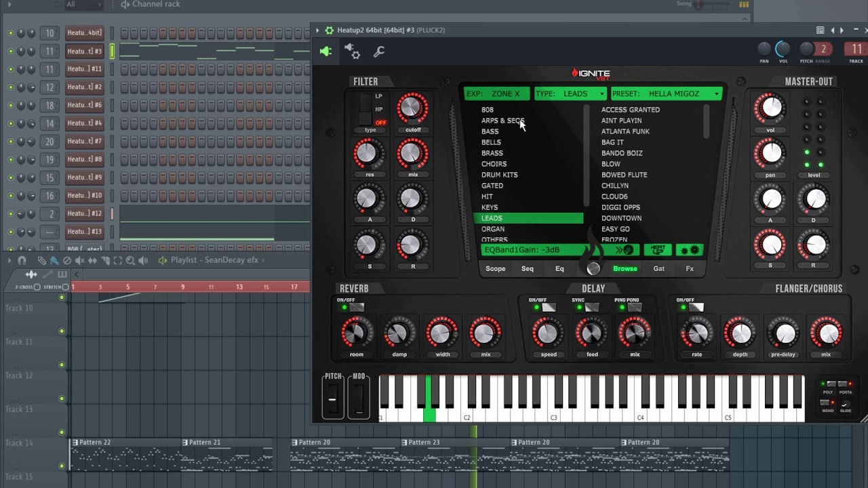Click the Channel rack speaker icon
The image size is (868, 488).
(125, 5)
